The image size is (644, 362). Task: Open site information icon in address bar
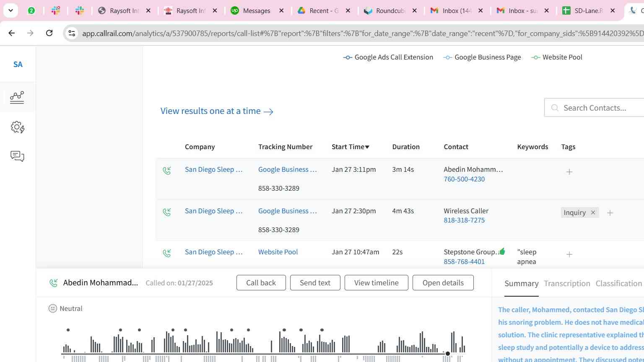[72, 33]
